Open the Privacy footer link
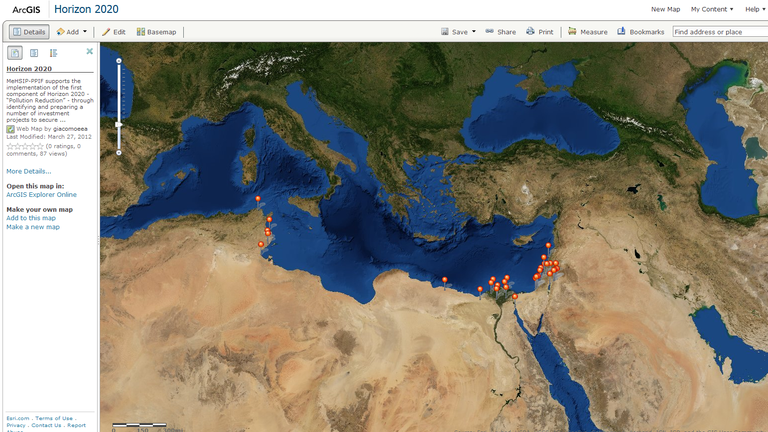The height and width of the screenshot is (432, 768). (16, 425)
